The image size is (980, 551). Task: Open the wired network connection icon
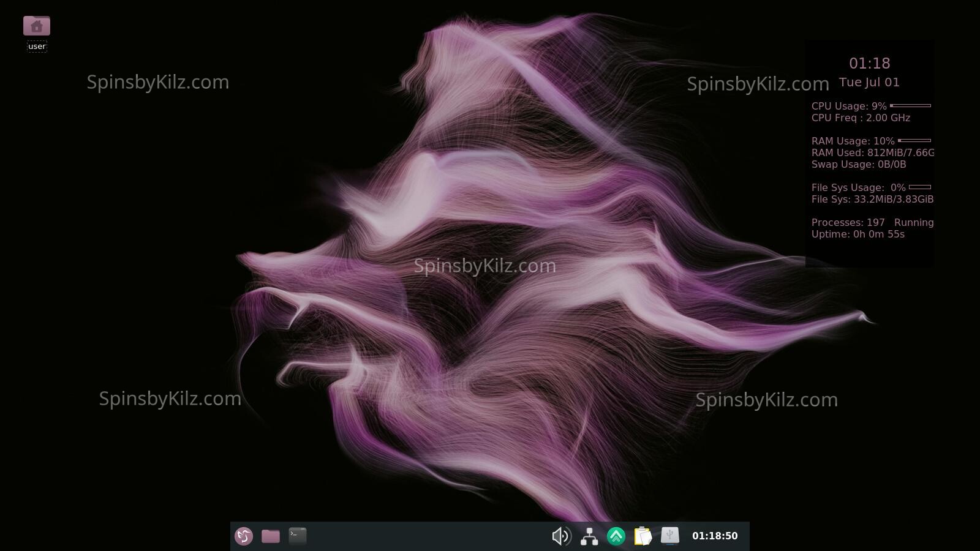point(589,536)
